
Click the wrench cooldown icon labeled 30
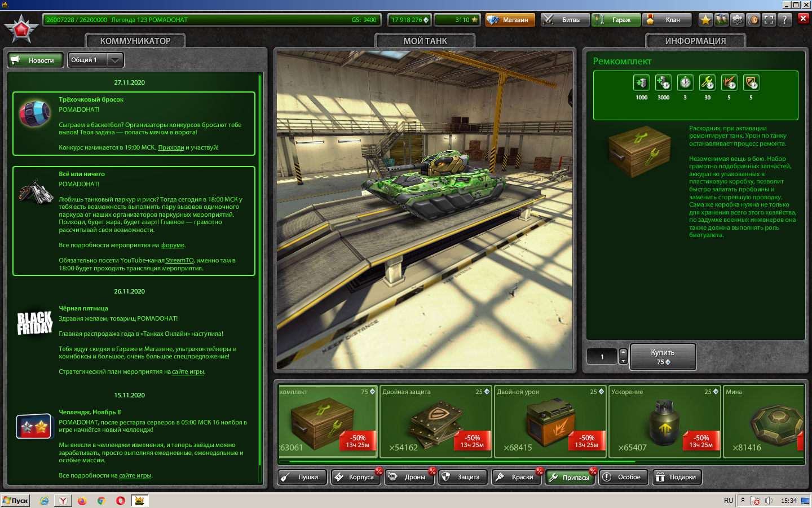click(707, 83)
